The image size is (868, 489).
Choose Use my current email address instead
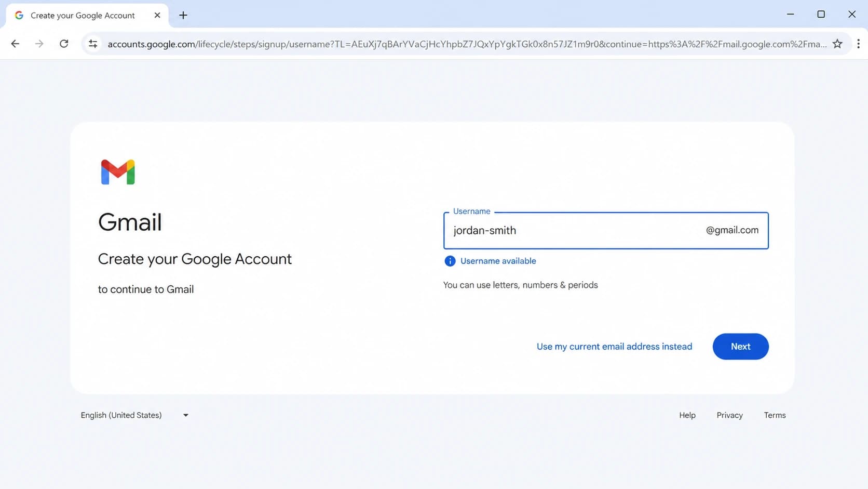(x=614, y=347)
